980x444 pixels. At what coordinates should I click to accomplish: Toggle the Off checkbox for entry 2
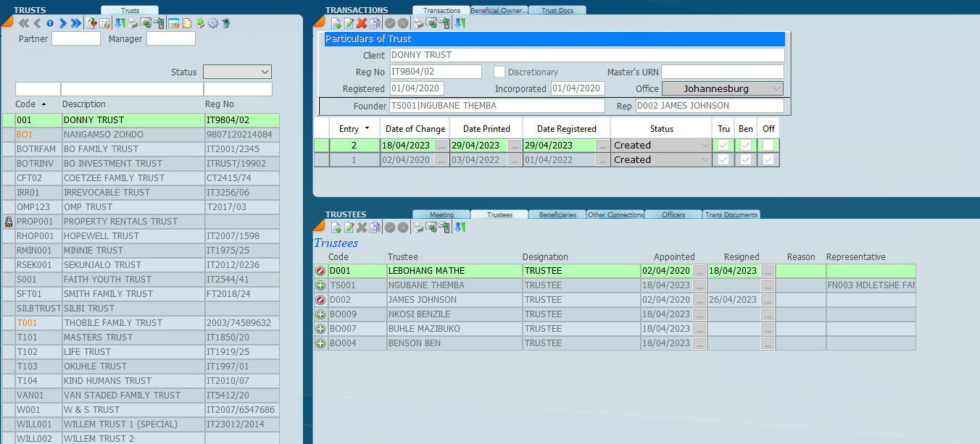pyautogui.click(x=768, y=145)
